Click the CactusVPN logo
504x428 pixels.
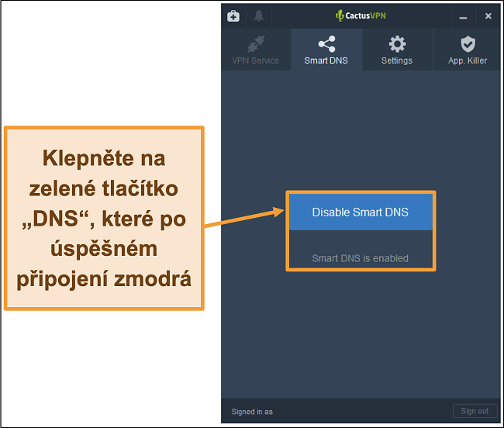(x=361, y=16)
